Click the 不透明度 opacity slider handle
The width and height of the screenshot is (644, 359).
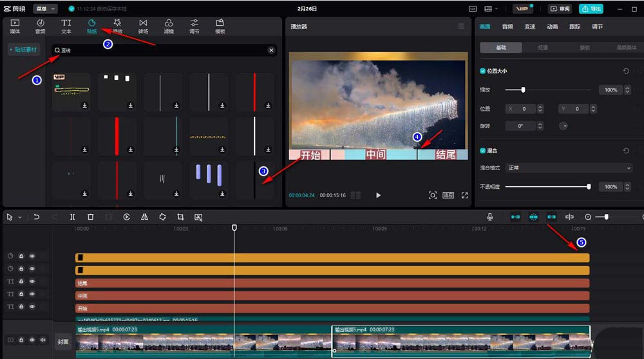[589, 187]
